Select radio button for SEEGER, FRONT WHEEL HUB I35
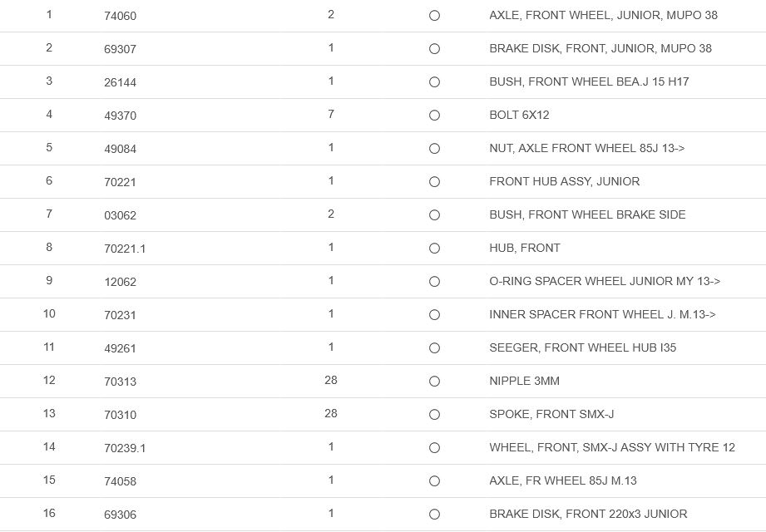 point(434,348)
